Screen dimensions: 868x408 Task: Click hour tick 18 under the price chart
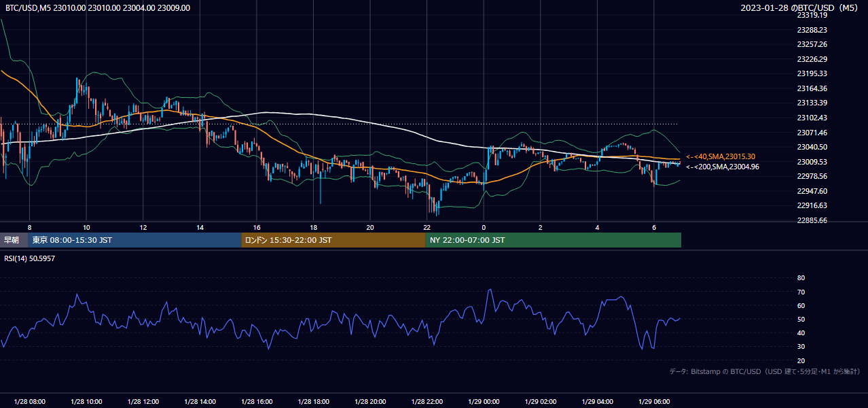(313, 227)
